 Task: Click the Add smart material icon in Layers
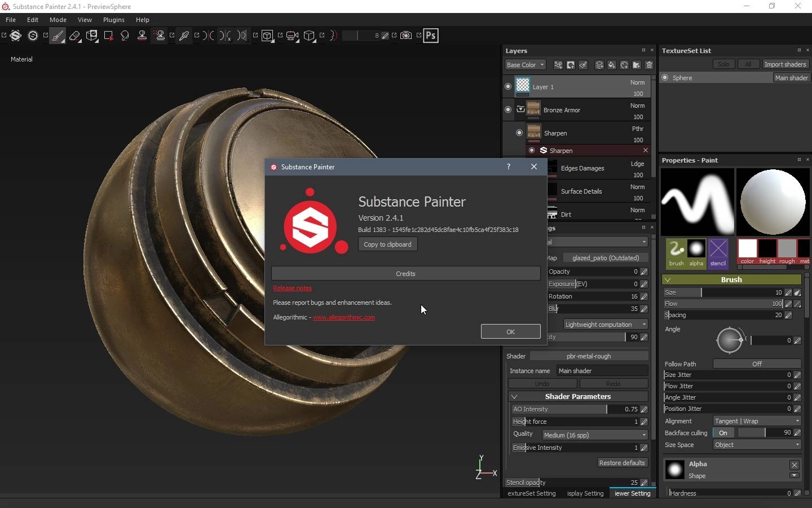pyautogui.click(x=624, y=65)
